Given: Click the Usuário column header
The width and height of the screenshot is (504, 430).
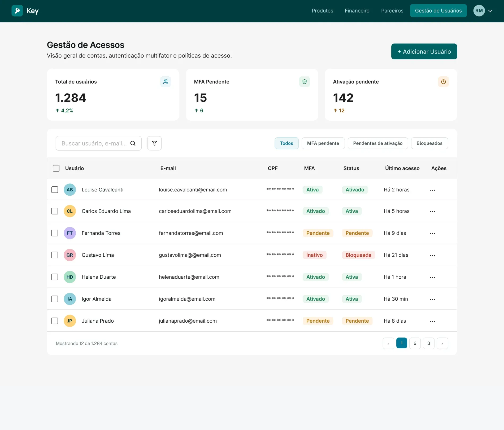Looking at the screenshot, I should (75, 168).
